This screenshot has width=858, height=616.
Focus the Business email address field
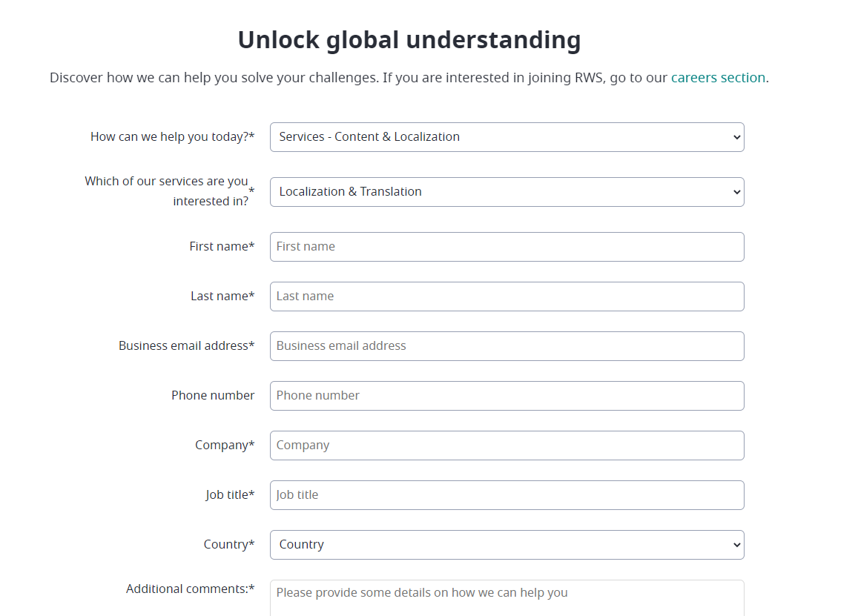click(506, 345)
